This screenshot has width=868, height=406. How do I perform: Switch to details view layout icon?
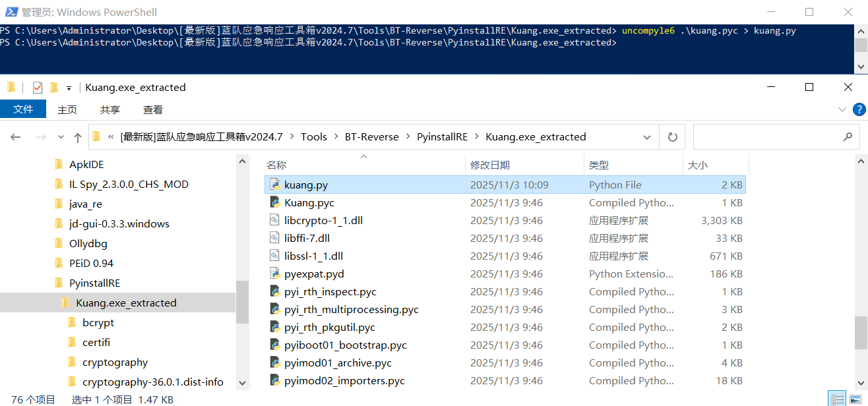click(838, 399)
